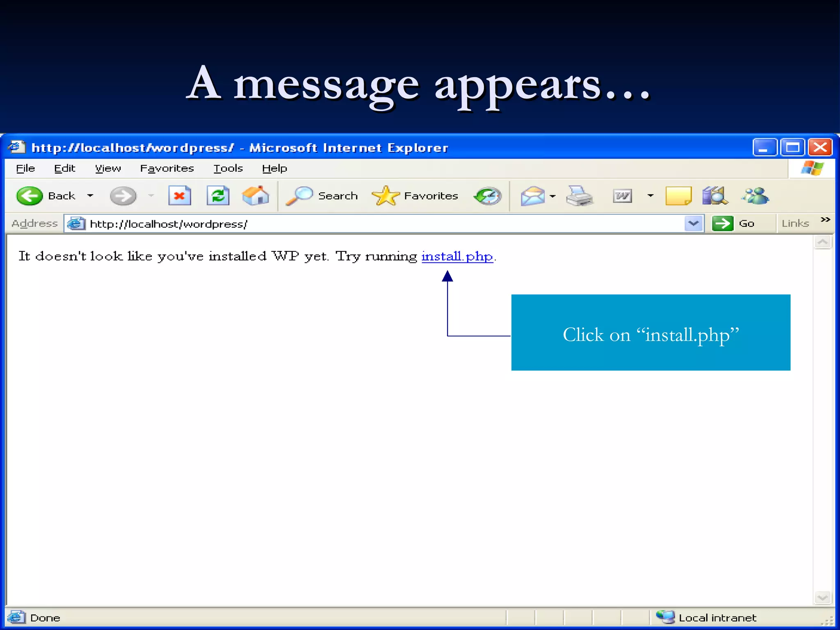
Task: Click the scrollbar down arrow
Action: pyautogui.click(x=822, y=598)
